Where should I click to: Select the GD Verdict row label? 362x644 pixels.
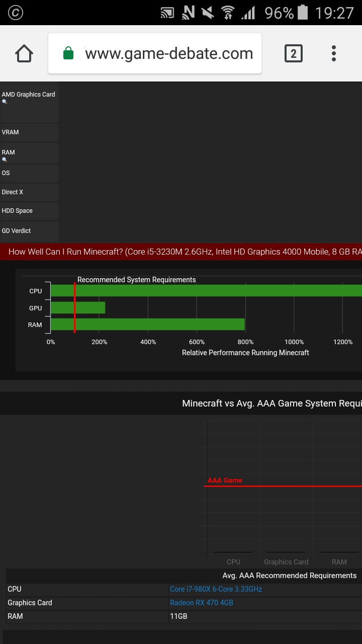(x=16, y=231)
